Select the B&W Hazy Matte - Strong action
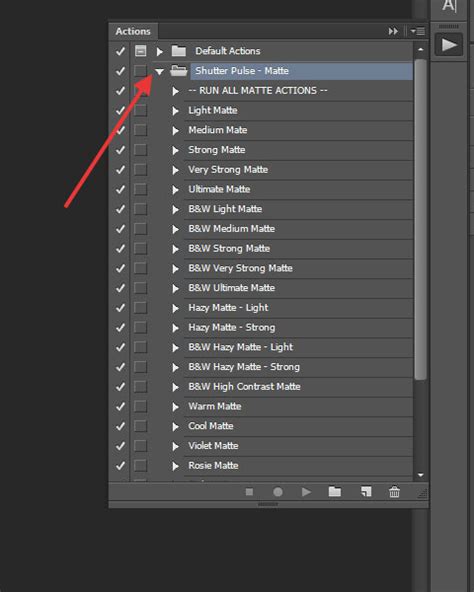This screenshot has height=592, width=474. (x=244, y=367)
